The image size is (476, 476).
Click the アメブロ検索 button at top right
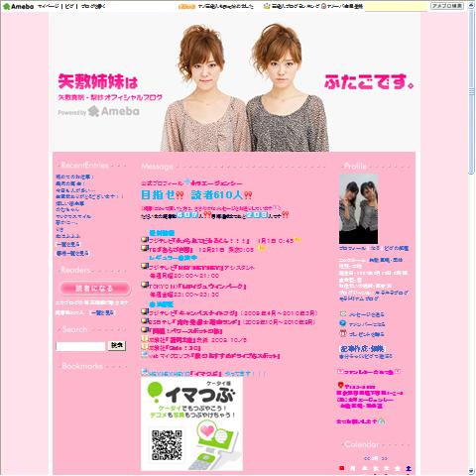pyautogui.click(x=447, y=6)
